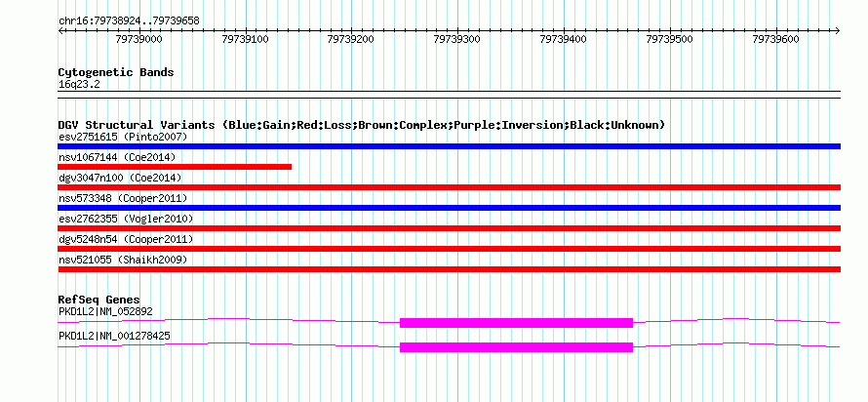Click the 16q23.2 band label
The image size is (868, 402).
[x=79, y=85]
